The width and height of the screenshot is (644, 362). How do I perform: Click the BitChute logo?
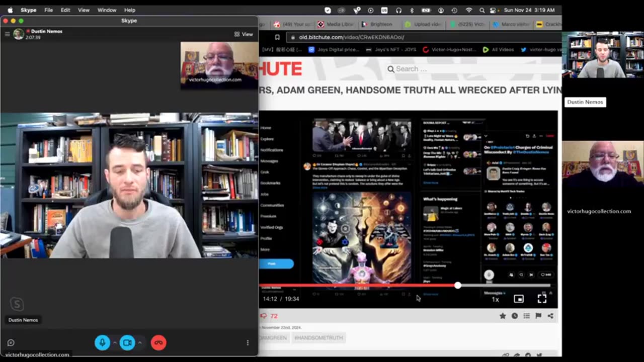click(281, 69)
